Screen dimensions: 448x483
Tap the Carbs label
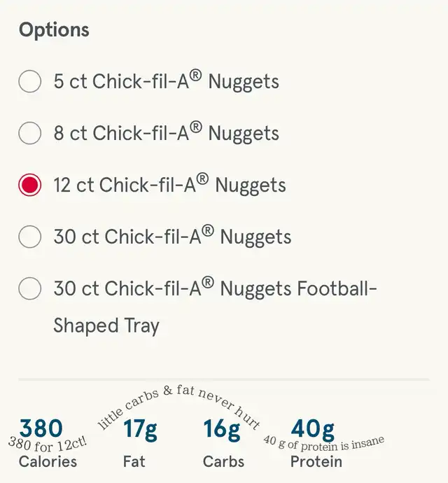223,461
